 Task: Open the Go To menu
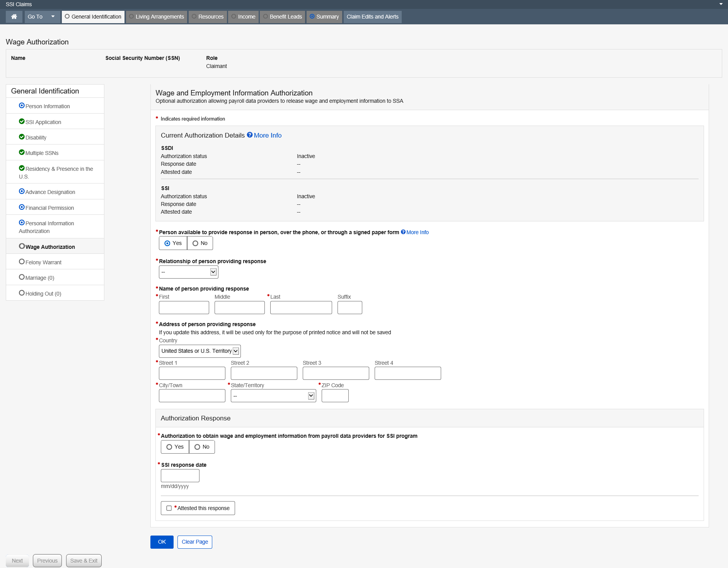pyautogui.click(x=41, y=17)
